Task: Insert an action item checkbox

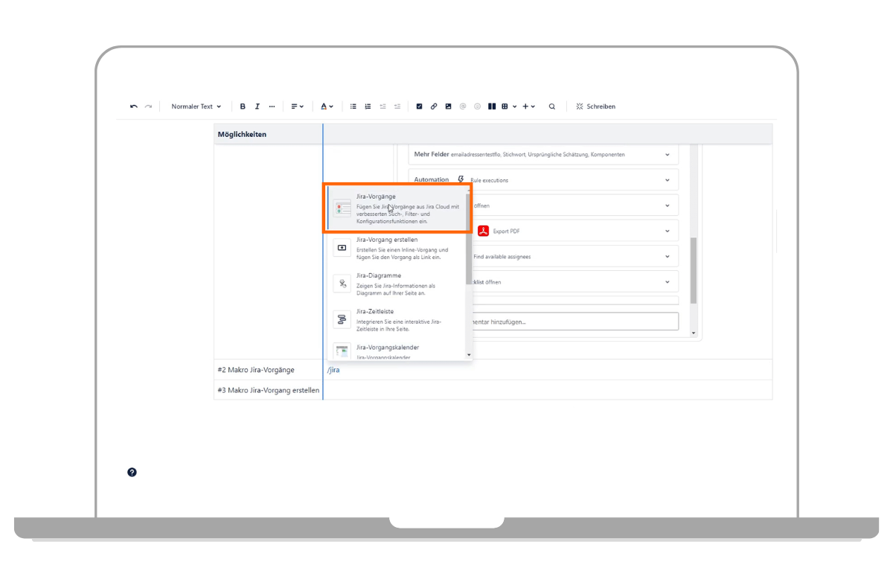Action: point(419,106)
